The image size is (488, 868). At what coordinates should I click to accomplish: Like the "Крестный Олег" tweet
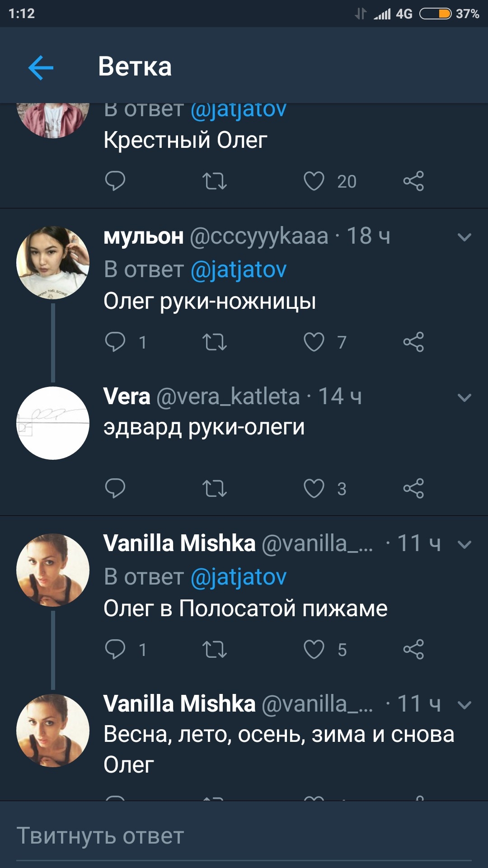point(314,181)
